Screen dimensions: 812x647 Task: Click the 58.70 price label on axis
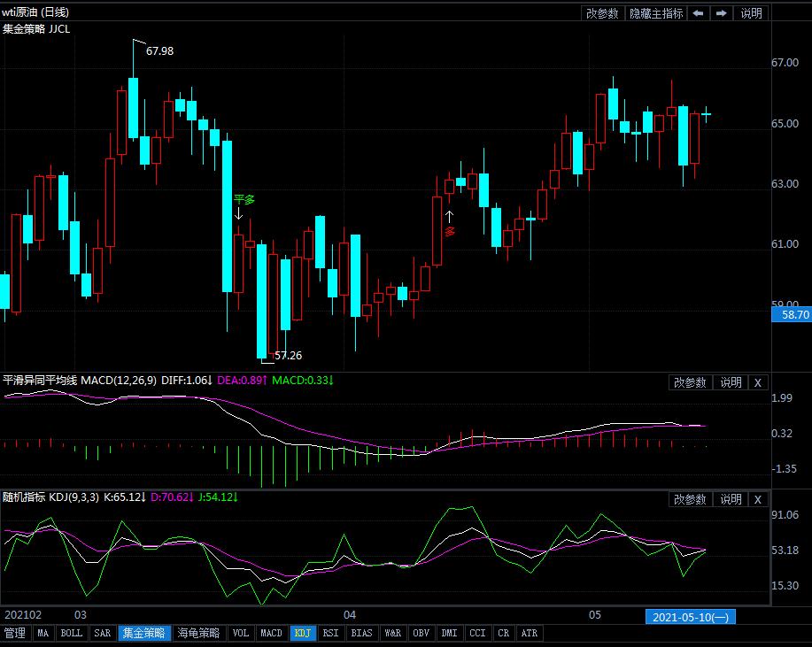pos(791,314)
